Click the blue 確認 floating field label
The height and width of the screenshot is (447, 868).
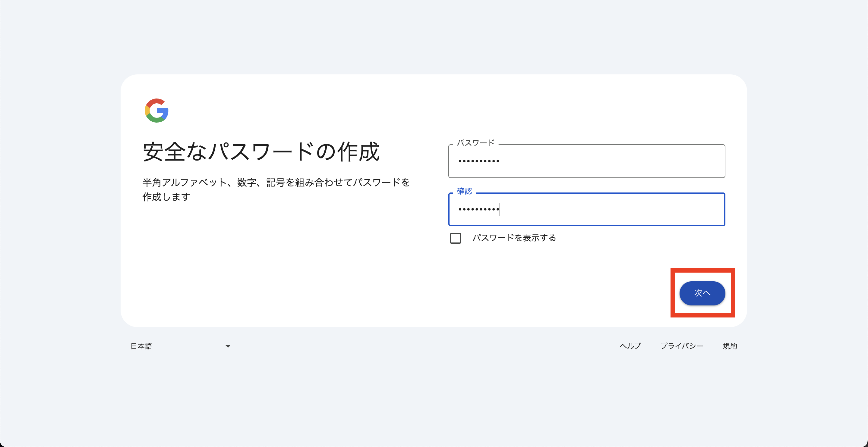coord(464,191)
